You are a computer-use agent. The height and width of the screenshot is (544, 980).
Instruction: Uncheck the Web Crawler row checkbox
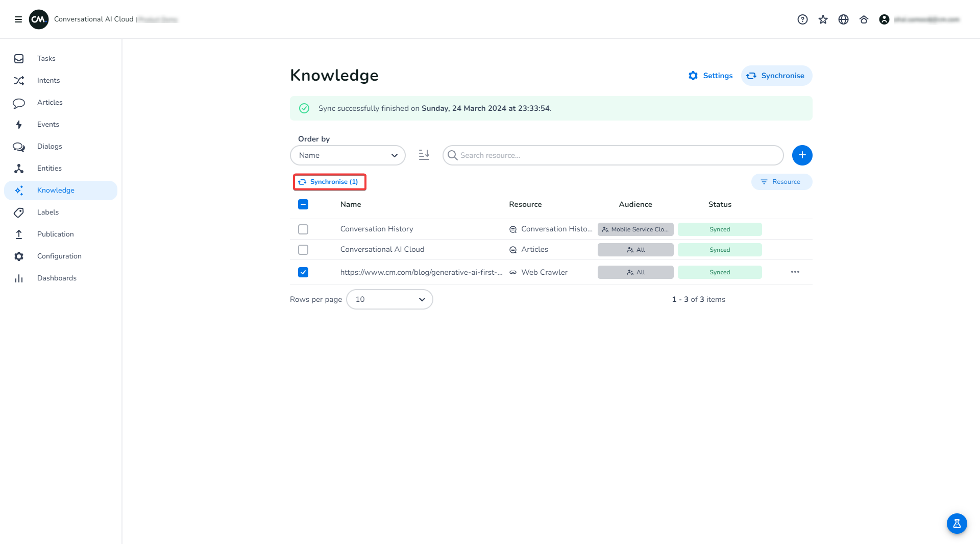pos(303,272)
